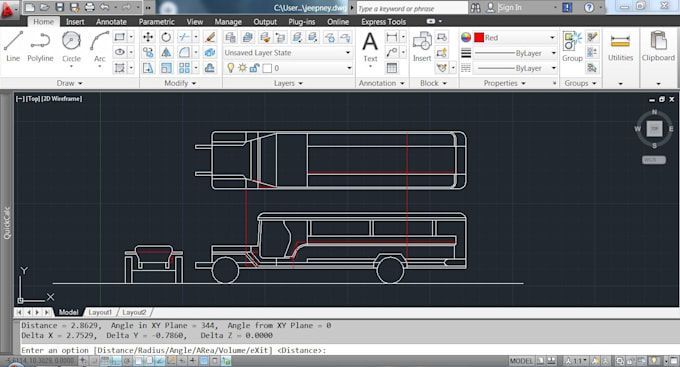
Task: Select the Polyline tool
Action: pos(40,46)
